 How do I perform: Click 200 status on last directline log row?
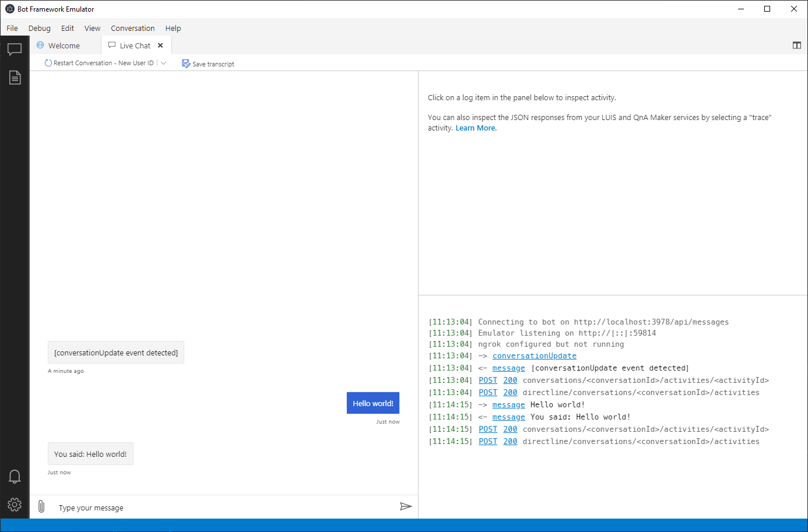[x=510, y=442]
